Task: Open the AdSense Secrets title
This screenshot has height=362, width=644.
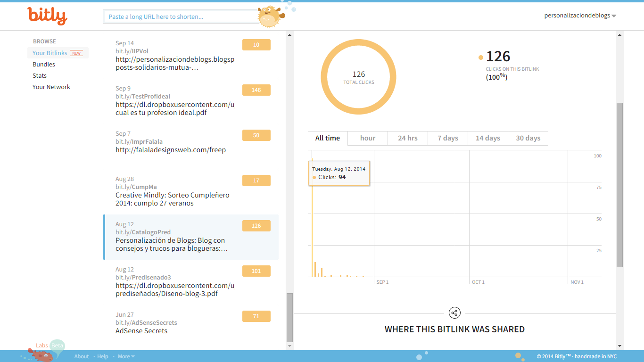Action: (x=141, y=331)
